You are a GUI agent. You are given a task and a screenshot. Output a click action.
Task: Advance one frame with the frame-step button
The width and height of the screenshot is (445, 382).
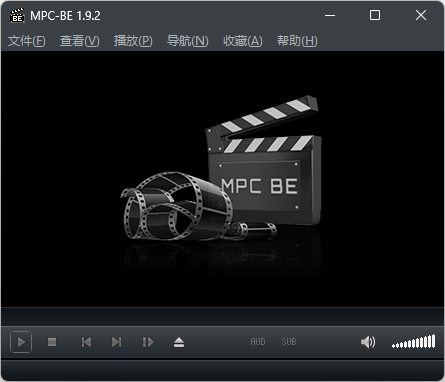coord(148,342)
